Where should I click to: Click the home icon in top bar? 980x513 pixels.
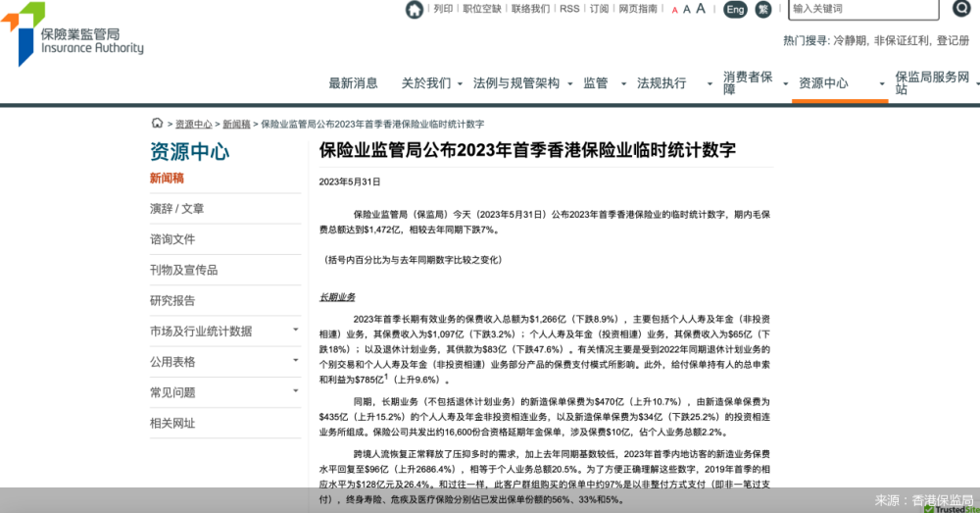point(415,9)
